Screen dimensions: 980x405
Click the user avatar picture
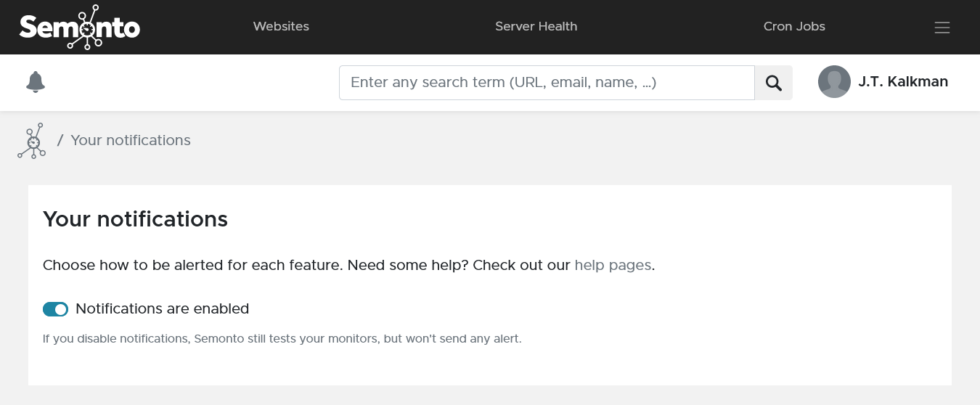(x=834, y=82)
